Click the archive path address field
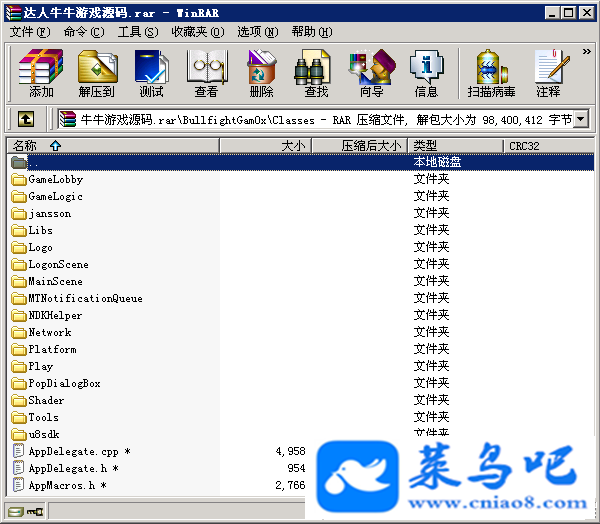 click(x=316, y=119)
